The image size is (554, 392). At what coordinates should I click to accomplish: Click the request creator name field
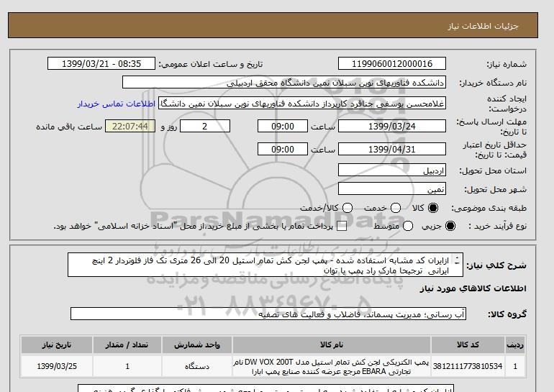[x=302, y=103]
